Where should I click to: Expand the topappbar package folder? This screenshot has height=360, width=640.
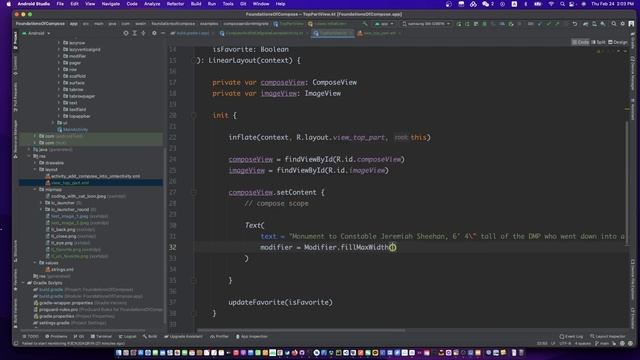59,116
